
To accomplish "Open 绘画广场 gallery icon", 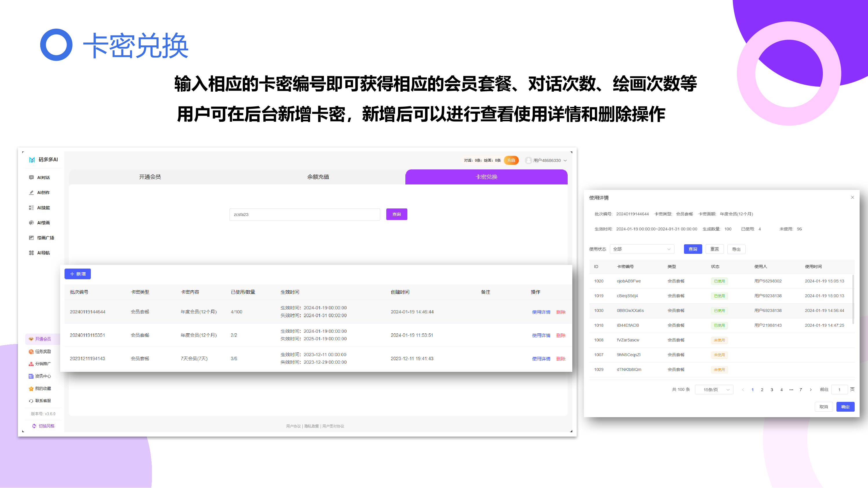I will coord(31,238).
